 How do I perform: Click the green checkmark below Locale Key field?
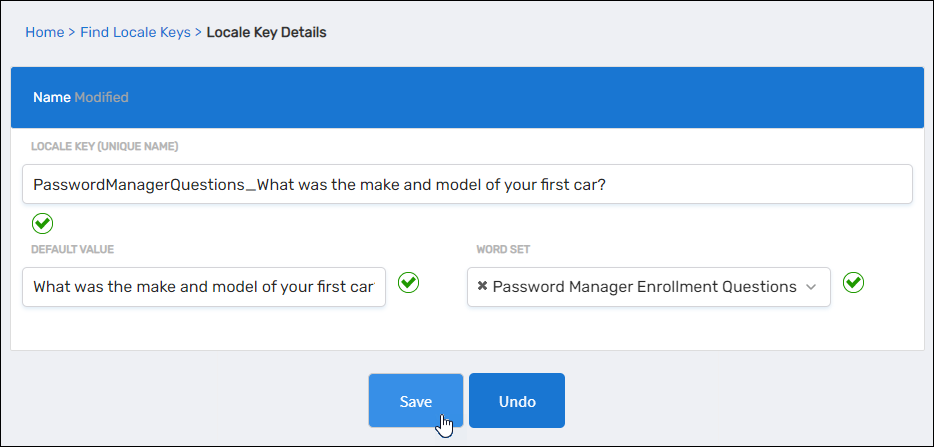[42, 222]
